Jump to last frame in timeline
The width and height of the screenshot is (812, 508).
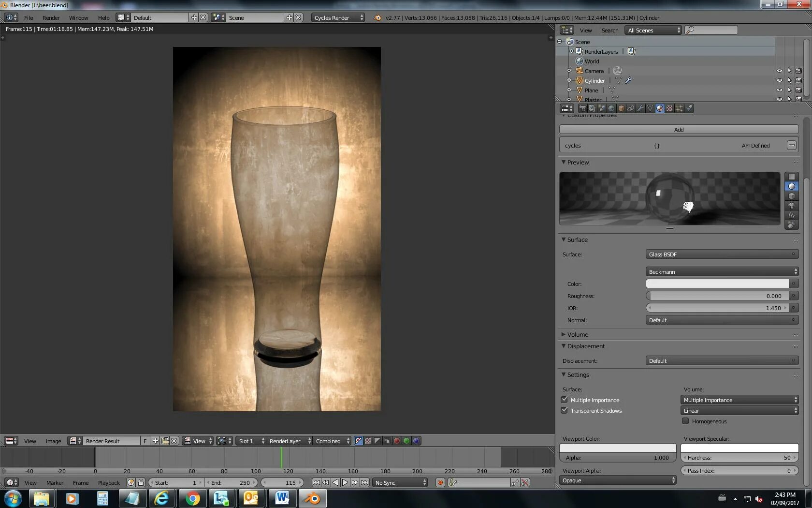coord(365,482)
